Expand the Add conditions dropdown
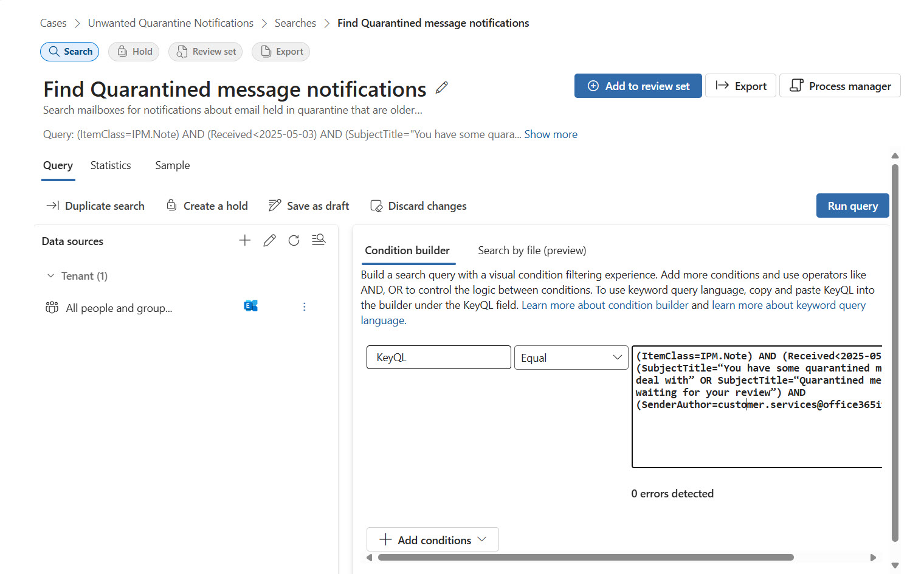 click(x=433, y=540)
